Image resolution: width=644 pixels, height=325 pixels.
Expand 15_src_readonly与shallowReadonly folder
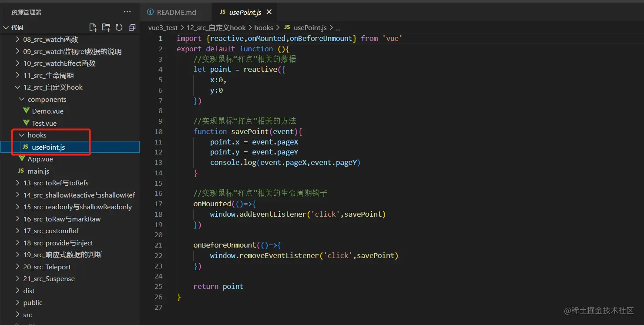point(17,207)
